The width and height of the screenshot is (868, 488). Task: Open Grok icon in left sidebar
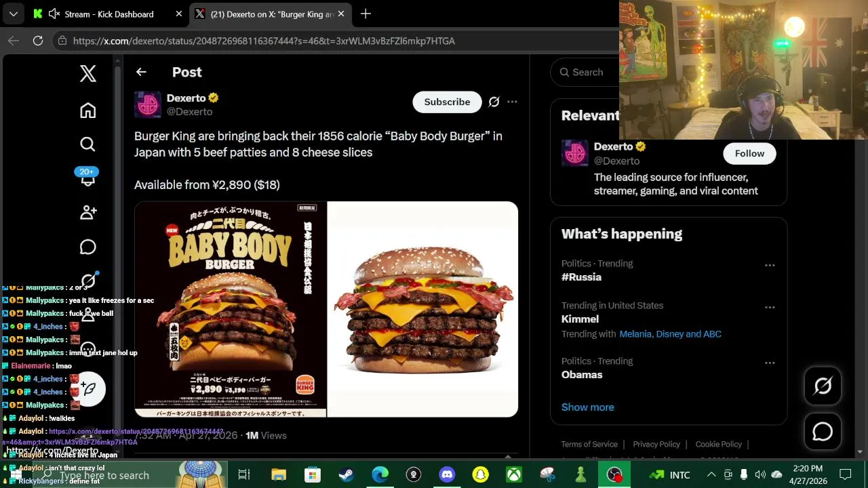pos(89,280)
